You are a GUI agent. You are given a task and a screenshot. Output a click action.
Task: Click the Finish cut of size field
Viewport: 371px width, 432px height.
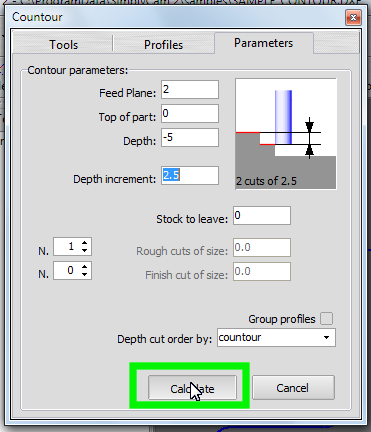pos(262,271)
